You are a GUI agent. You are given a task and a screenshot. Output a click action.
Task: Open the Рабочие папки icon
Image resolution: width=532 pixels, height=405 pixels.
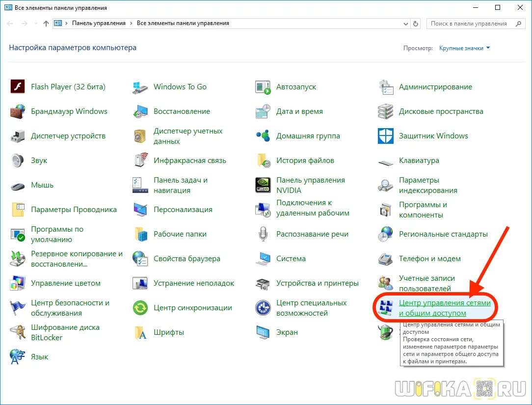coord(140,234)
